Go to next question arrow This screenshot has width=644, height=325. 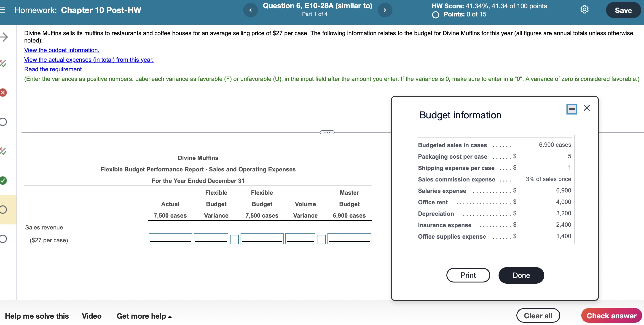point(385,10)
